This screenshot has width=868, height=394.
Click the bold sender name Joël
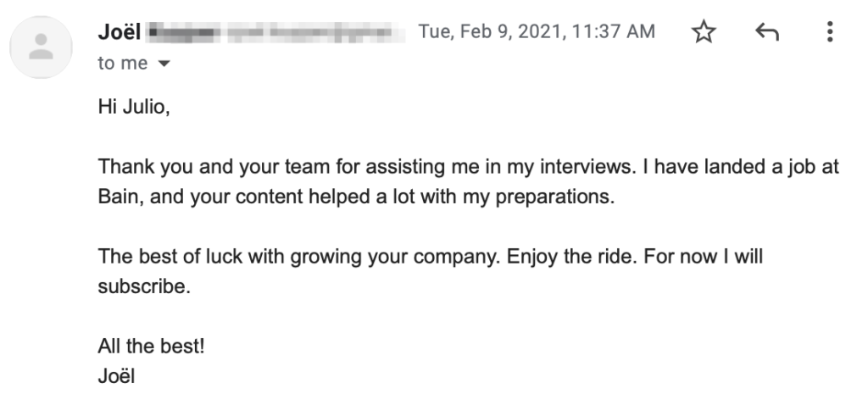[119, 31]
